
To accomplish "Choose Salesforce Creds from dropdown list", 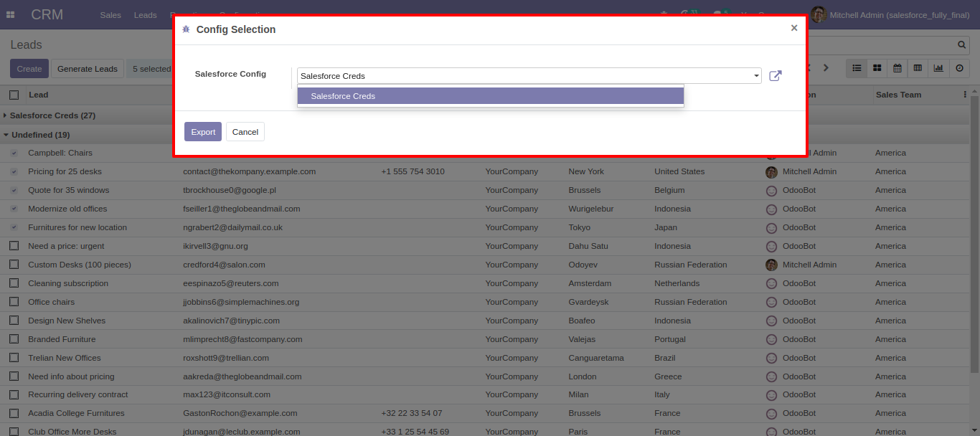I will point(491,96).
